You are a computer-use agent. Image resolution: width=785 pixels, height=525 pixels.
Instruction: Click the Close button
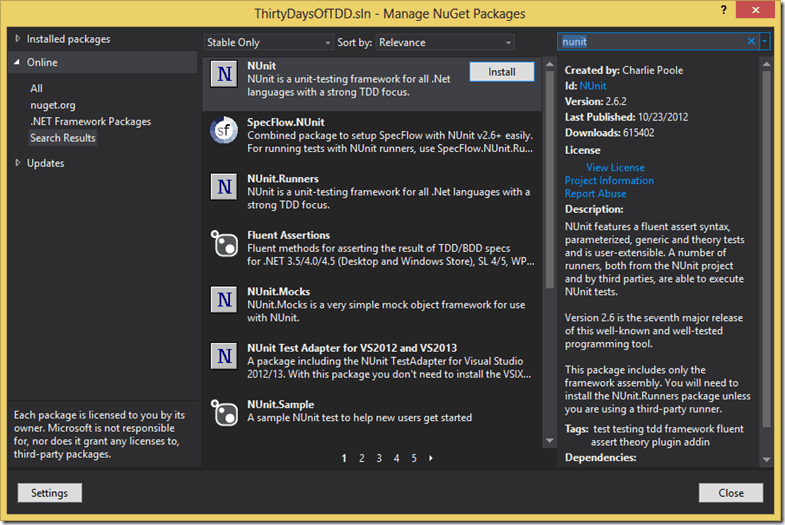[x=731, y=493]
